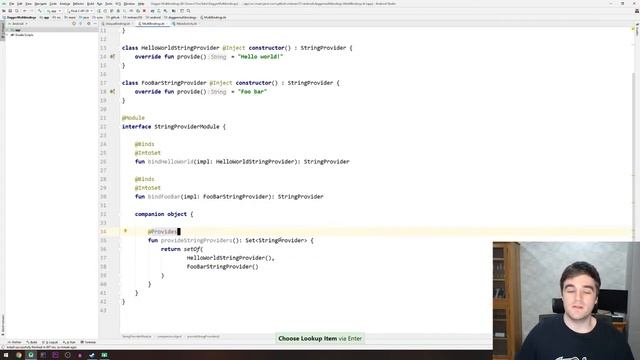Viewport: 640px width, 360px height.
Task: Open the Terminal tool window
Action: click(x=88, y=342)
